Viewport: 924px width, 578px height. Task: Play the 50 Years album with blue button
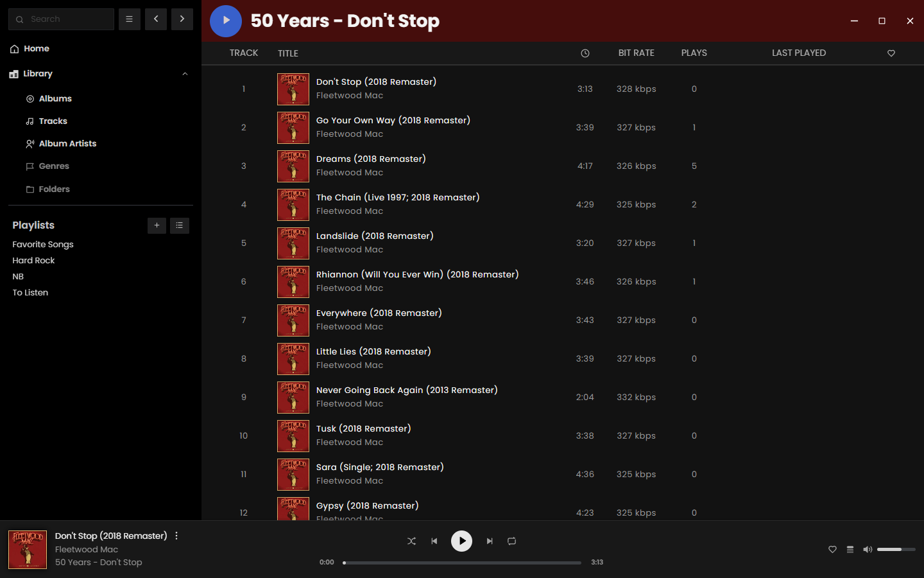coord(226,21)
